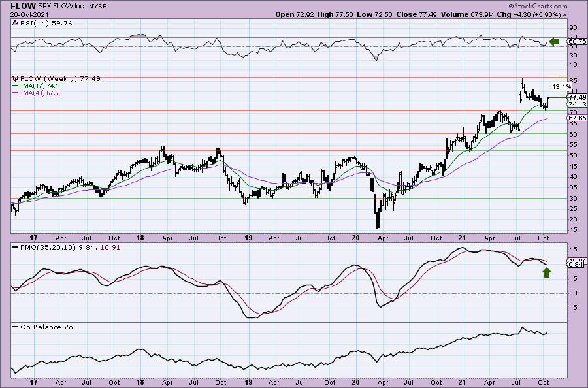Click the small line icon before RSI(14)
The height and width of the screenshot is (388, 588).
point(15,23)
